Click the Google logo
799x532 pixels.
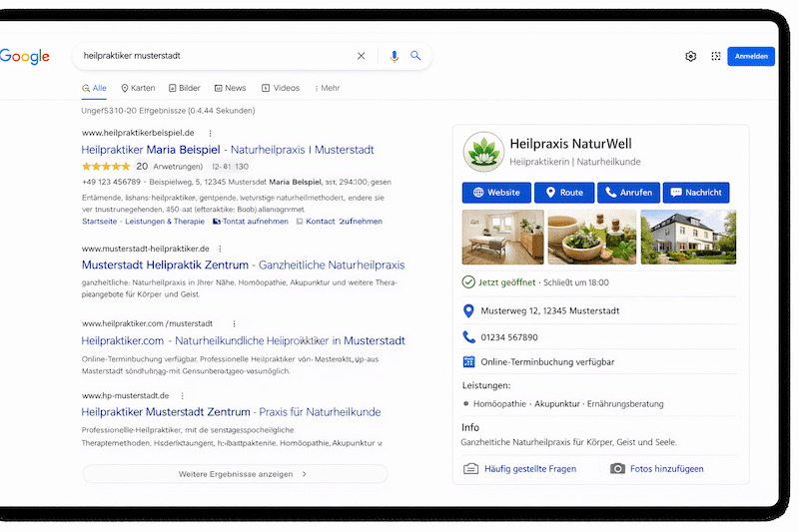tap(24, 56)
